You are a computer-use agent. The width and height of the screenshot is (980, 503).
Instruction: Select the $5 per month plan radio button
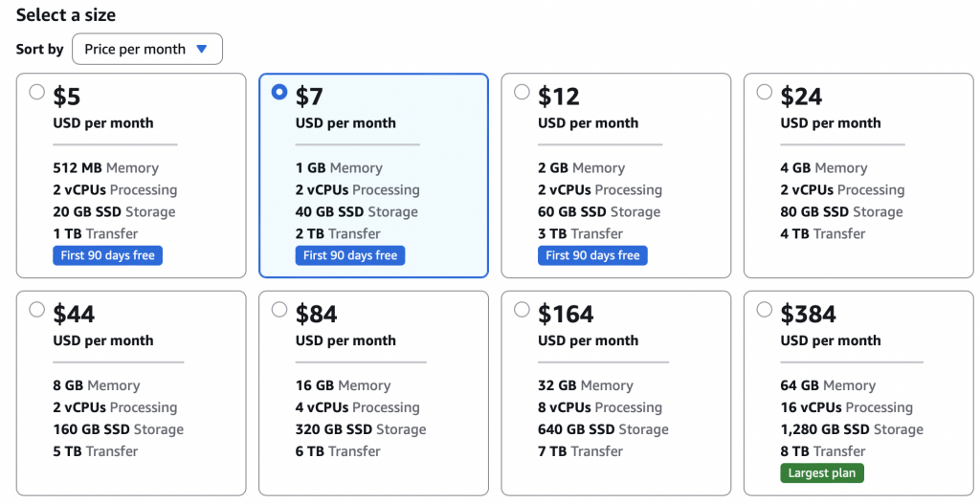(x=36, y=92)
